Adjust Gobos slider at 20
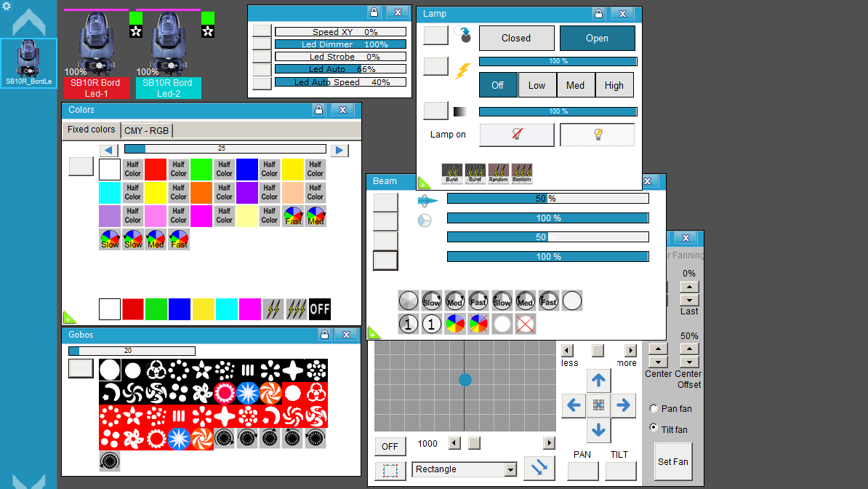This screenshot has width=868, height=489. (132, 351)
